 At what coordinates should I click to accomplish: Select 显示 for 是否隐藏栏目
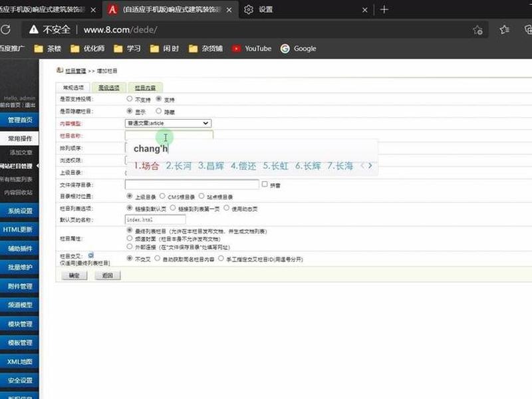[x=129, y=111]
